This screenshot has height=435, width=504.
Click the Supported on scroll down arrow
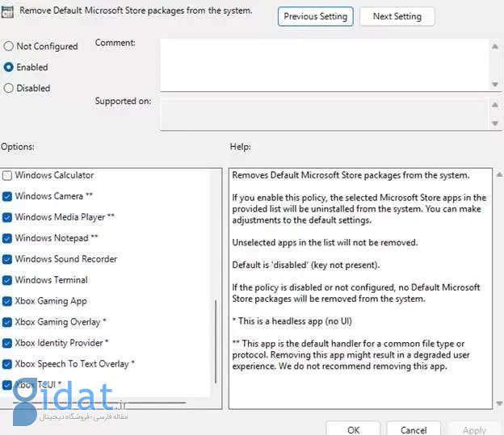click(x=495, y=123)
